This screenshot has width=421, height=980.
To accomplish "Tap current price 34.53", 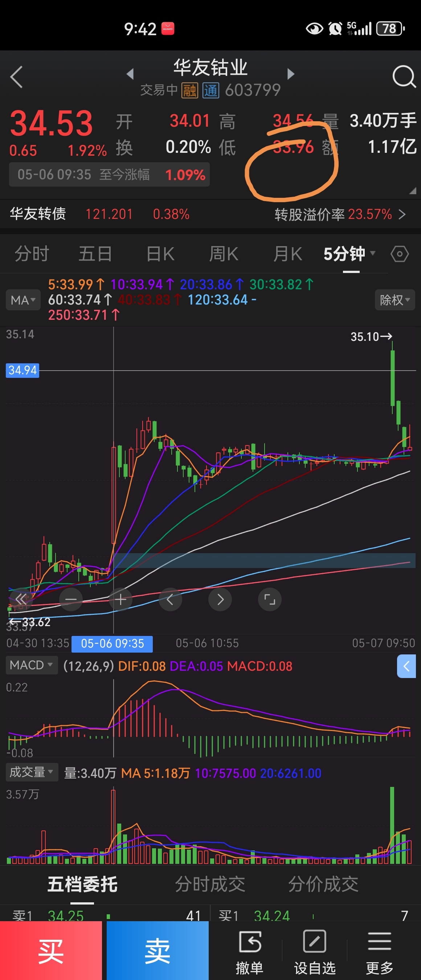I will pos(51,123).
